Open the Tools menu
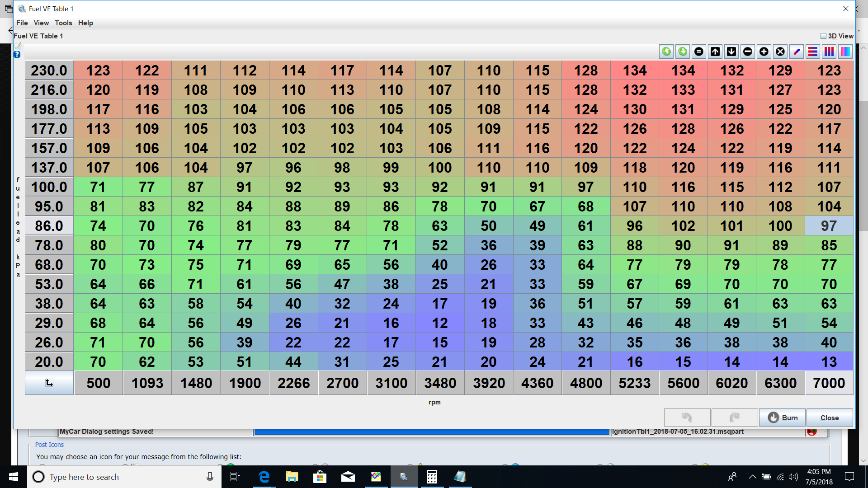The height and width of the screenshot is (488, 868). pyautogui.click(x=63, y=23)
